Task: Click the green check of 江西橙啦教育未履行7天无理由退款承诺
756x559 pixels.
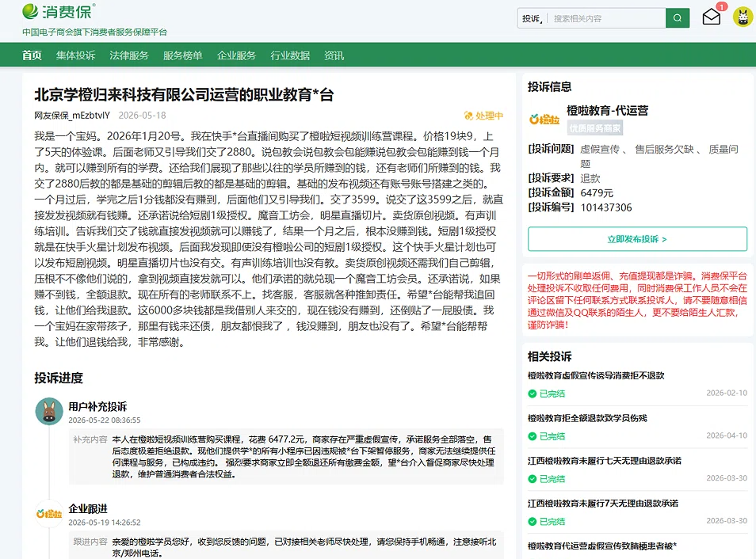Action: (x=533, y=522)
